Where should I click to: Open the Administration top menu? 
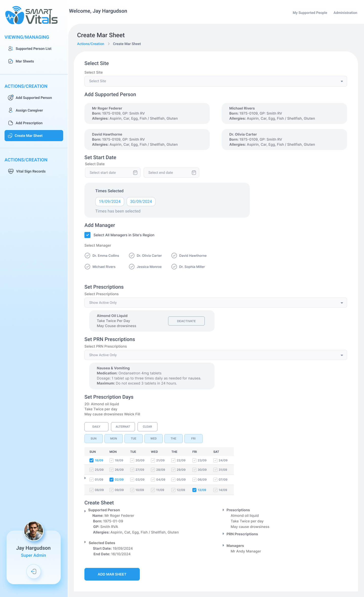click(x=345, y=13)
